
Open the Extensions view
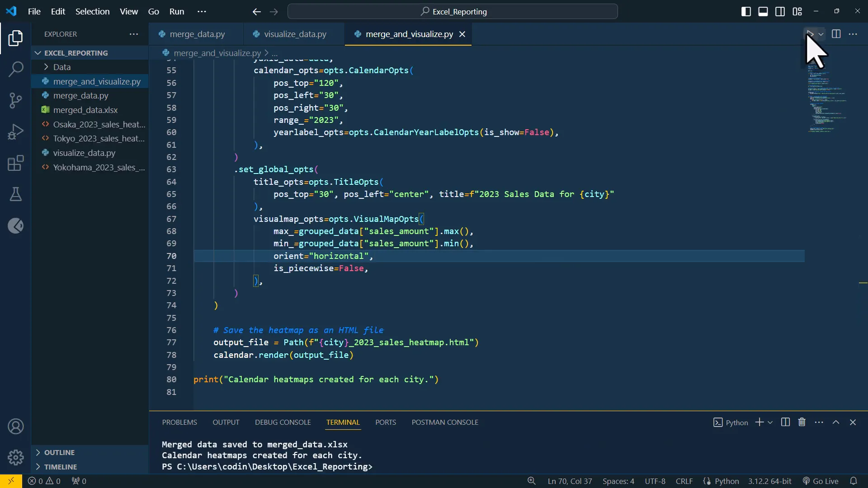[16, 163]
